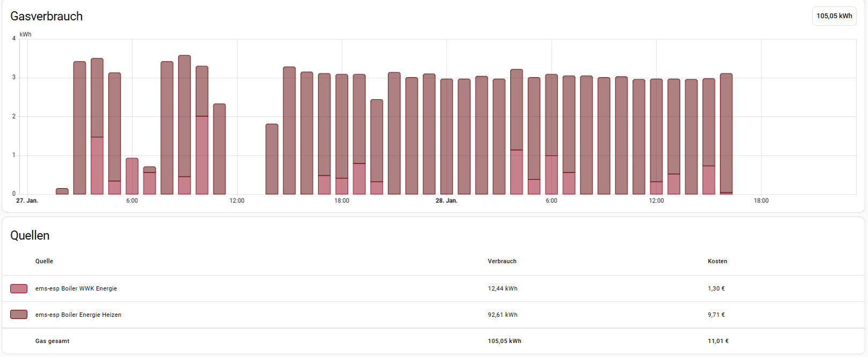Click the 27. Jan. date label on axis
868x357 pixels.
[x=27, y=201]
